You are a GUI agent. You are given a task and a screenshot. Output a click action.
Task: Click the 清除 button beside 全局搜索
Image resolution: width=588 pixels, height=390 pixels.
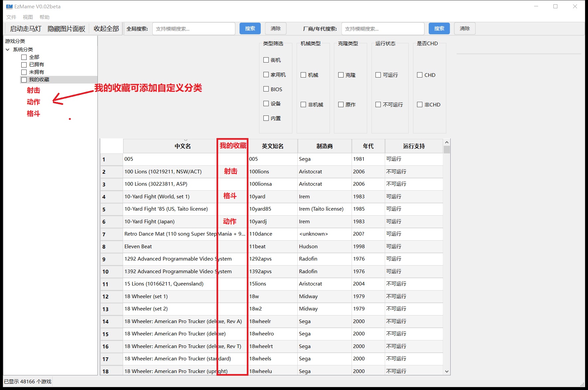pyautogui.click(x=276, y=29)
